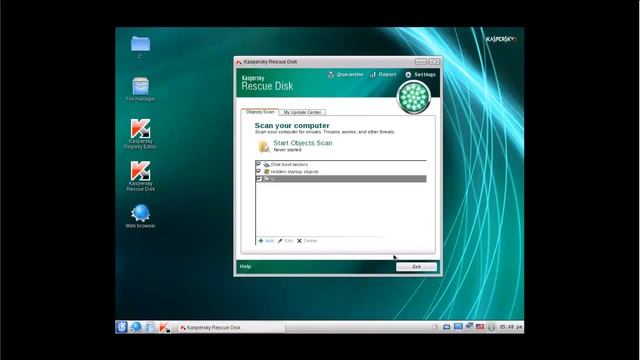Click the Exit button

(416, 267)
